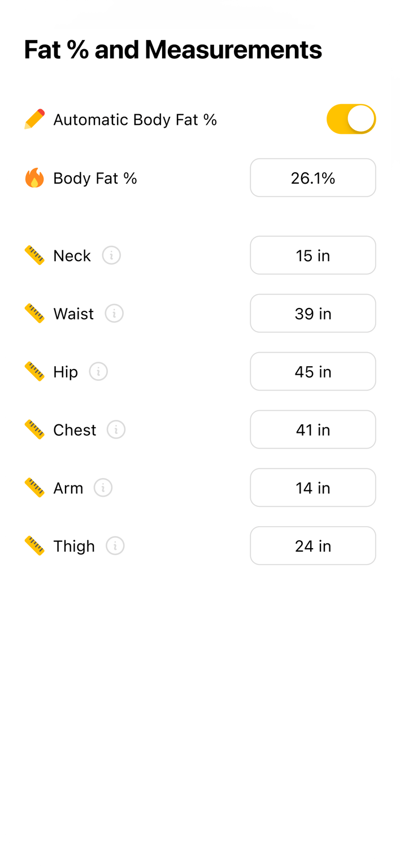Click the flame icon next to Body Fat %

pyautogui.click(x=34, y=178)
